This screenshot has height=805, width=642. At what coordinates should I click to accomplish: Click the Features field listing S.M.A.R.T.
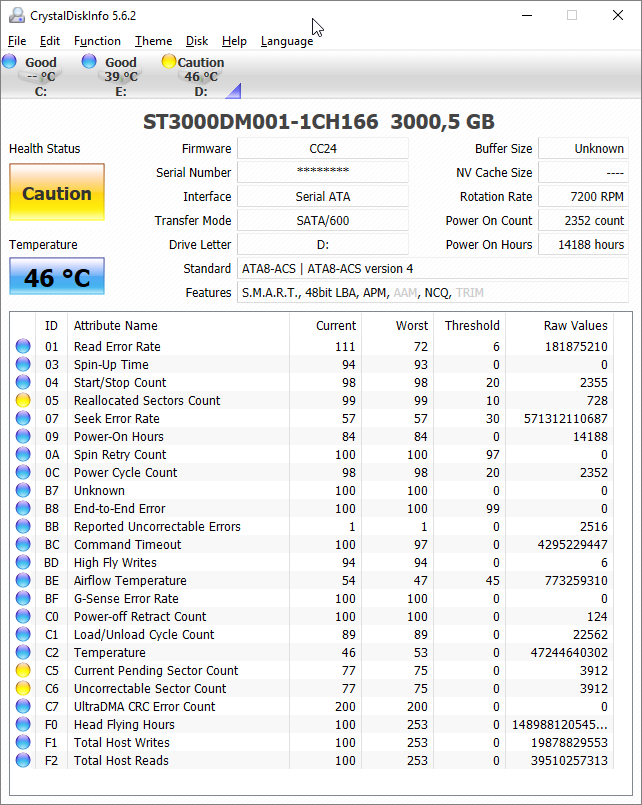click(433, 293)
